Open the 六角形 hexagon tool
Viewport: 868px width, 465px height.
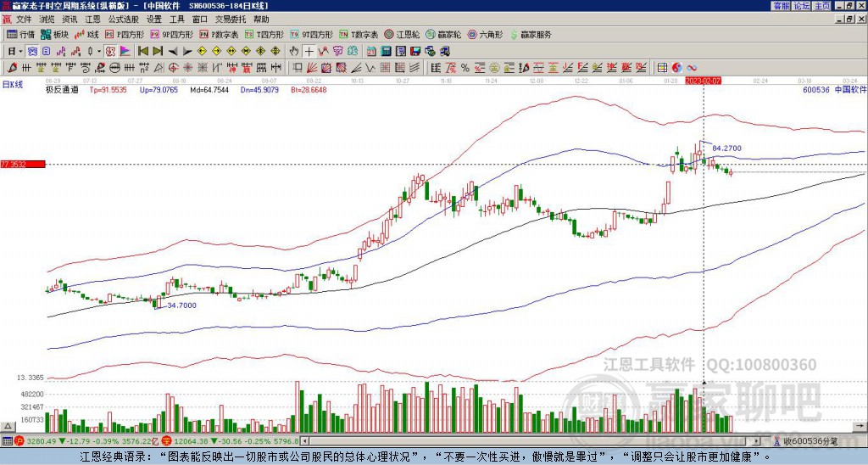tap(485, 35)
